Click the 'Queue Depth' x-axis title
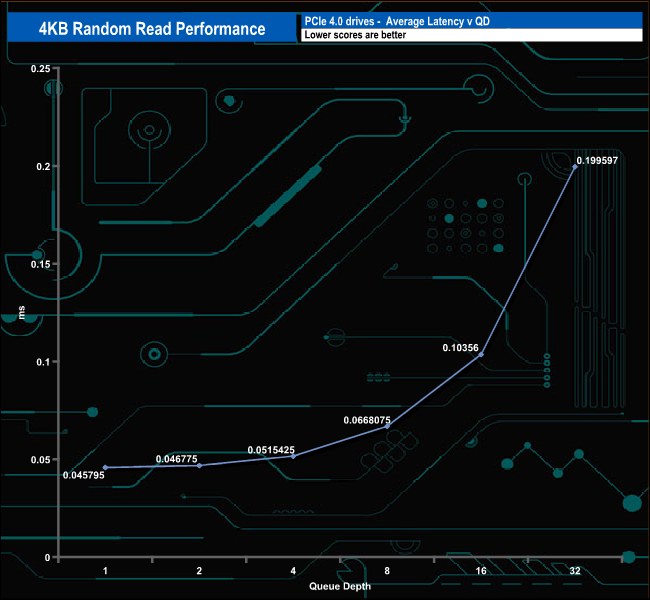 coord(340,586)
